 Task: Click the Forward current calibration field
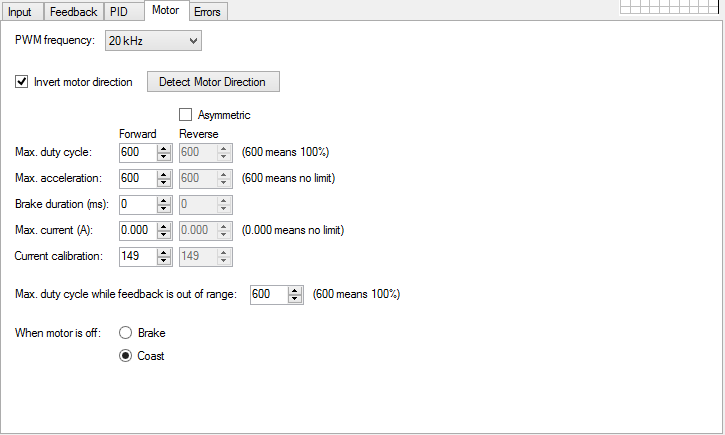click(x=138, y=256)
